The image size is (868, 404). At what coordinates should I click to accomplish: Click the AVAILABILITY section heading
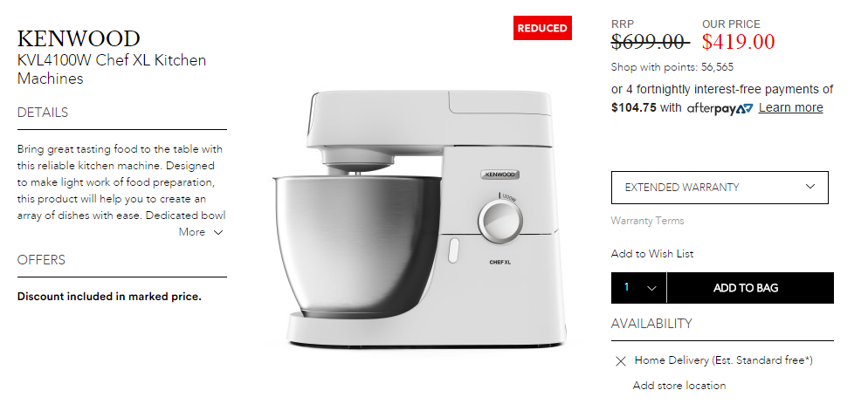click(x=651, y=323)
